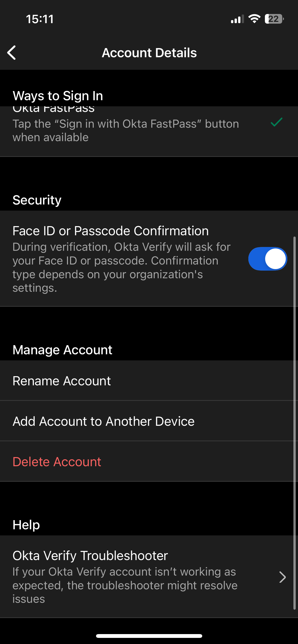Viewport: 298px width, 644px height.
Task: Select Delete Account
Action: (x=57, y=461)
